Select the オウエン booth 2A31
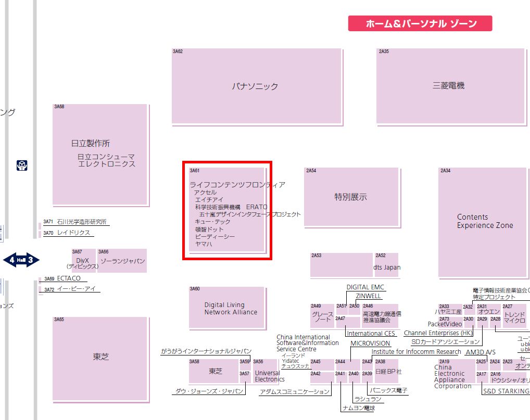 pos(488,310)
